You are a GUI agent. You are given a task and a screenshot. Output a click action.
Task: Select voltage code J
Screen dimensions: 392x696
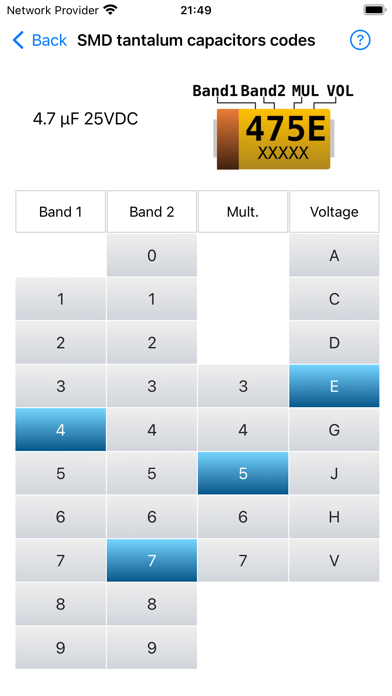click(x=334, y=474)
